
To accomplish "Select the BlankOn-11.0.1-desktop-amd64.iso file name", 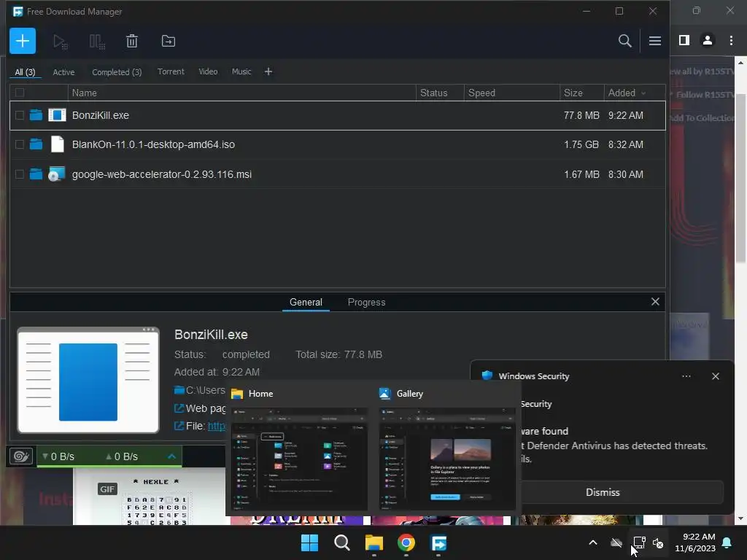I will coord(153,144).
